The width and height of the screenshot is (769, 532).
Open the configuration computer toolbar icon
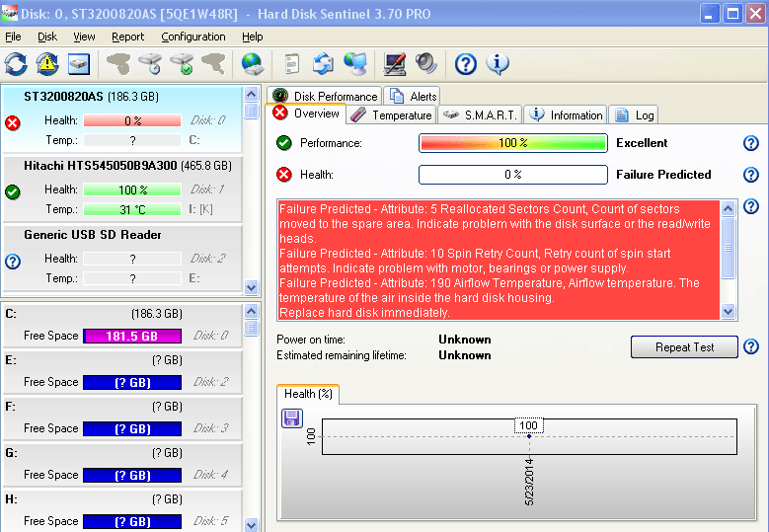[x=395, y=64]
